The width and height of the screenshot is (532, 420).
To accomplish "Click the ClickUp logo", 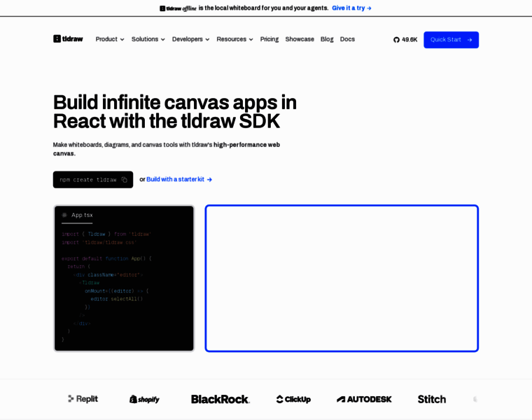I will click(293, 399).
